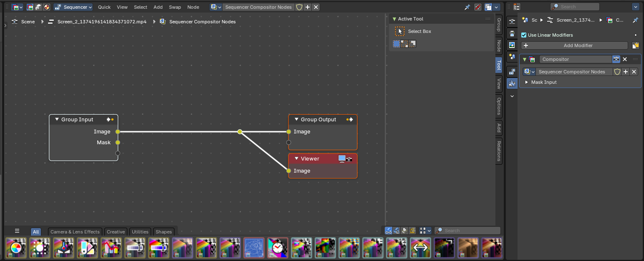This screenshot has height=261, width=644.
Task: Click the Group Output node's Image socket
Action: pyautogui.click(x=288, y=132)
